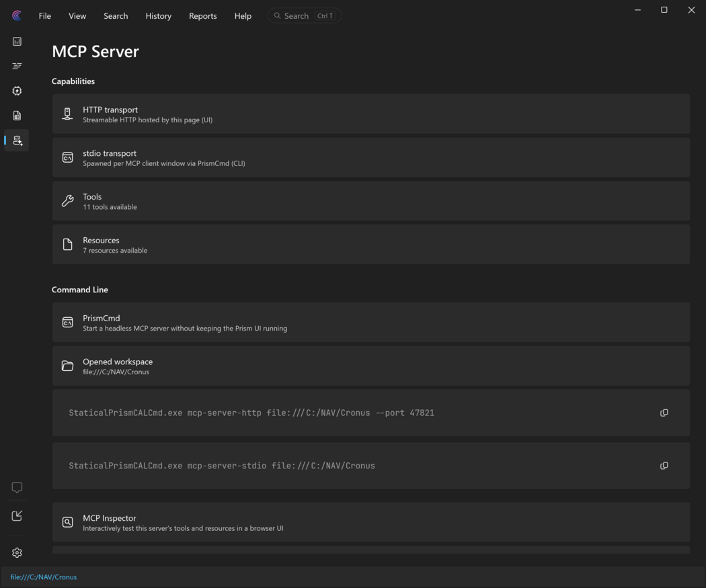This screenshot has height=588, width=706.
Task: Open the Resources card
Action: tap(371, 245)
